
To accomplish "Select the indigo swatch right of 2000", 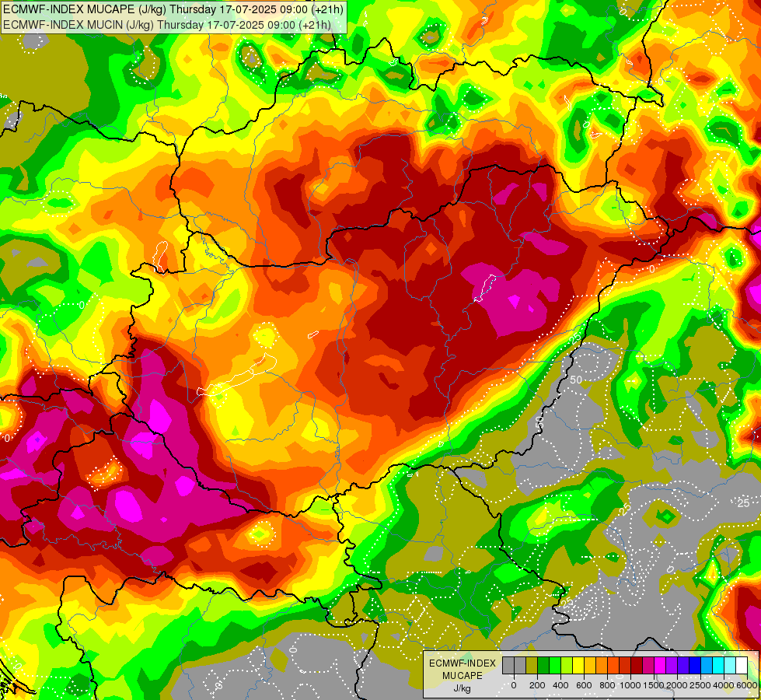I will point(684,665).
